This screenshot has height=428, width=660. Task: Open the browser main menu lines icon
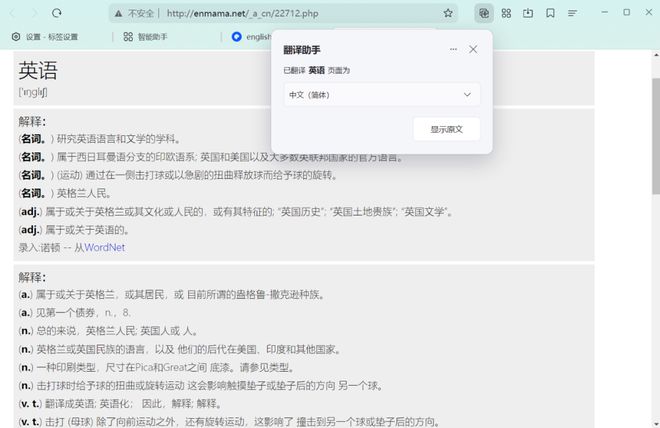pos(572,13)
